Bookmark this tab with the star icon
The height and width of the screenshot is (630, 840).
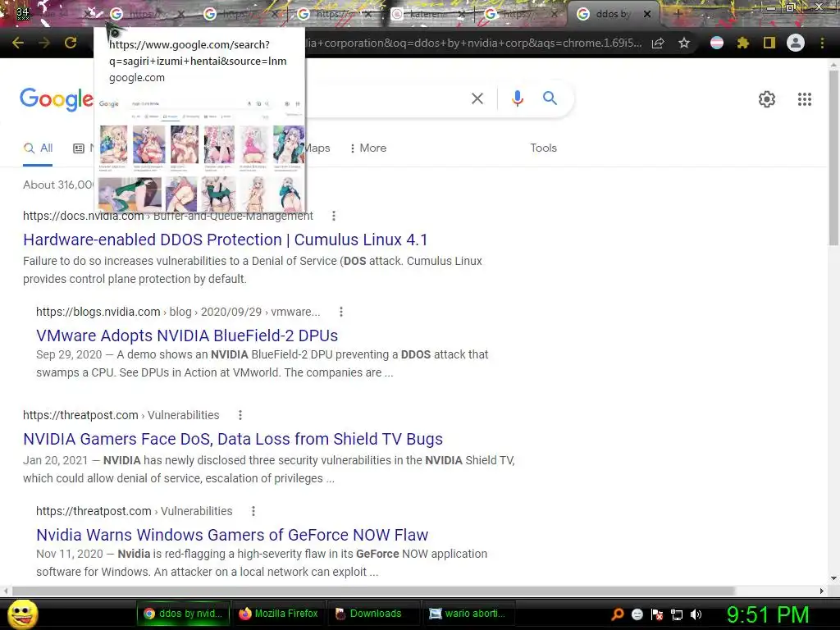tap(684, 43)
